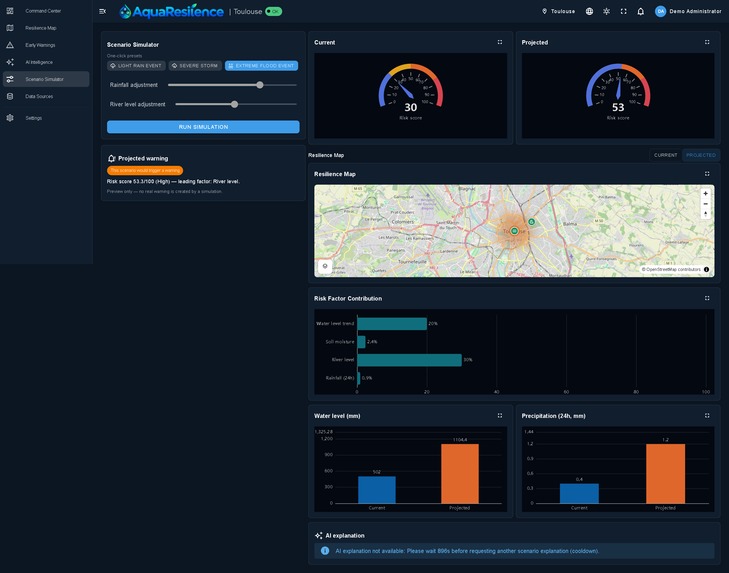This screenshot has width=729, height=573.
Task: Expand the Resilience Map panel
Action: (707, 173)
